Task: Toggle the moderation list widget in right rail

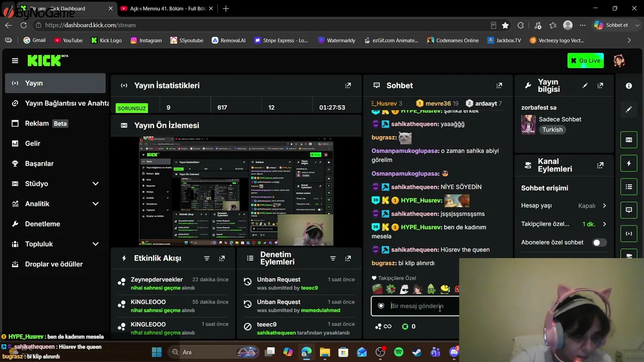Action: point(629,187)
